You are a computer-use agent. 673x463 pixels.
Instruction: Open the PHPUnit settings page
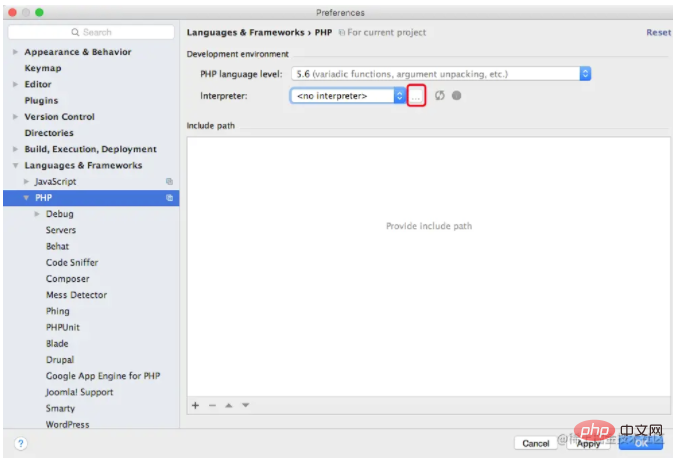[x=63, y=327]
